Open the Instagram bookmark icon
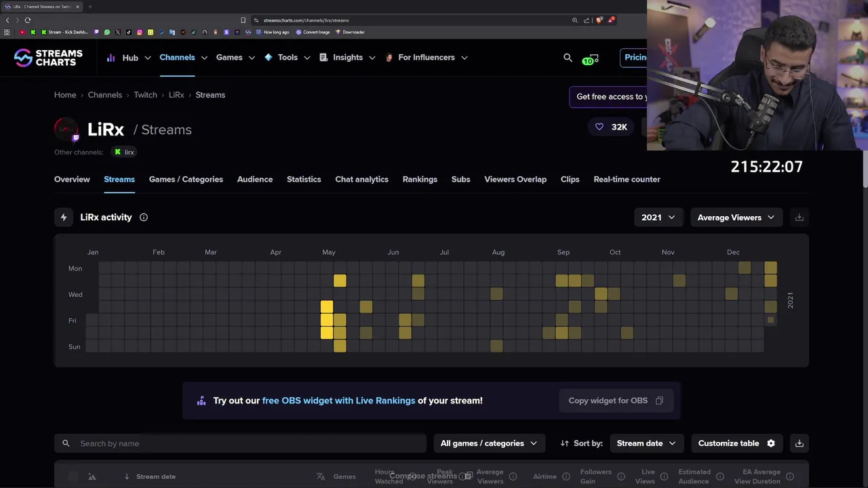Screen dimensions: 868x488 coord(140,32)
